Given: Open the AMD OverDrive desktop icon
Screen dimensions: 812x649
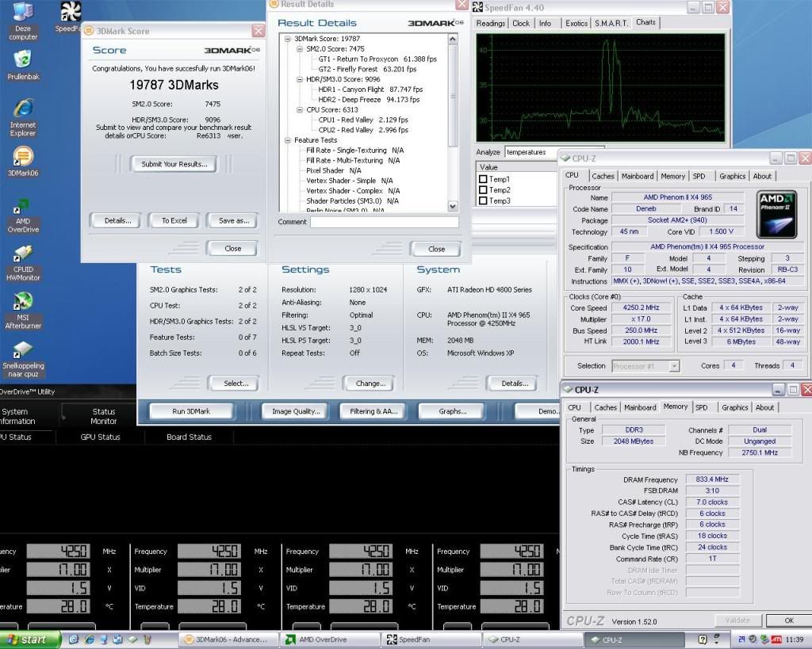Looking at the screenshot, I should 23,206.
